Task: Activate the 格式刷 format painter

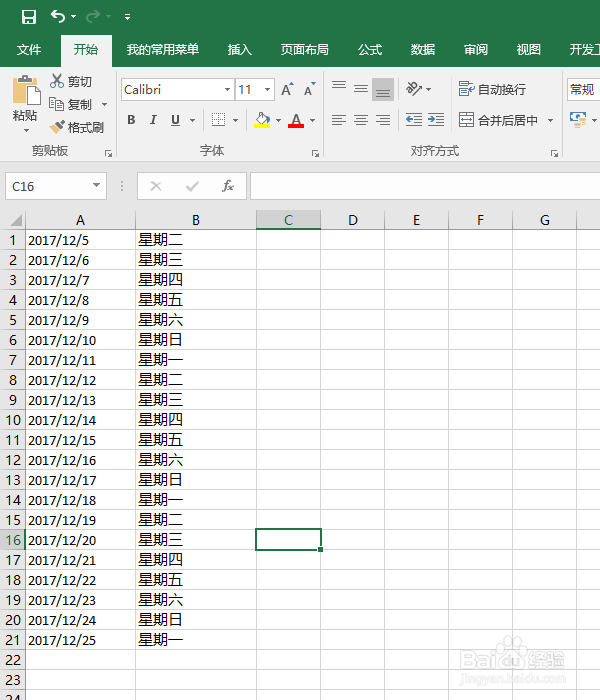Action: click(x=76, y=128)
